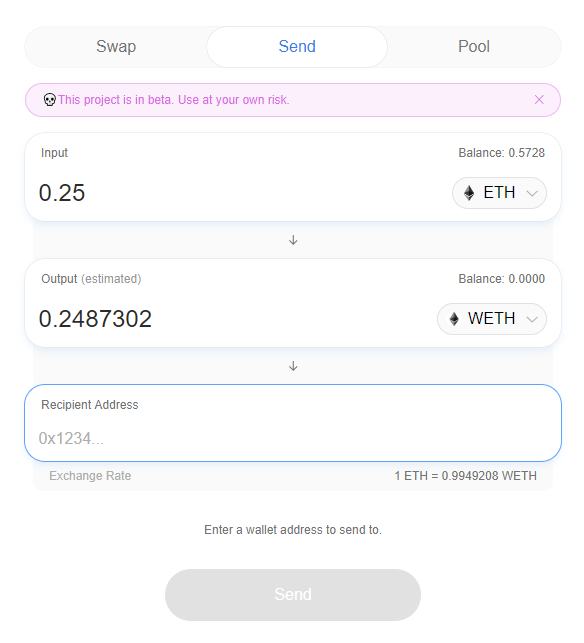The width and height of the screenshot is (584, 643).
Task: Click the arrow above Recipient Address
Action: pyautogui.click(x=293, y=366)
